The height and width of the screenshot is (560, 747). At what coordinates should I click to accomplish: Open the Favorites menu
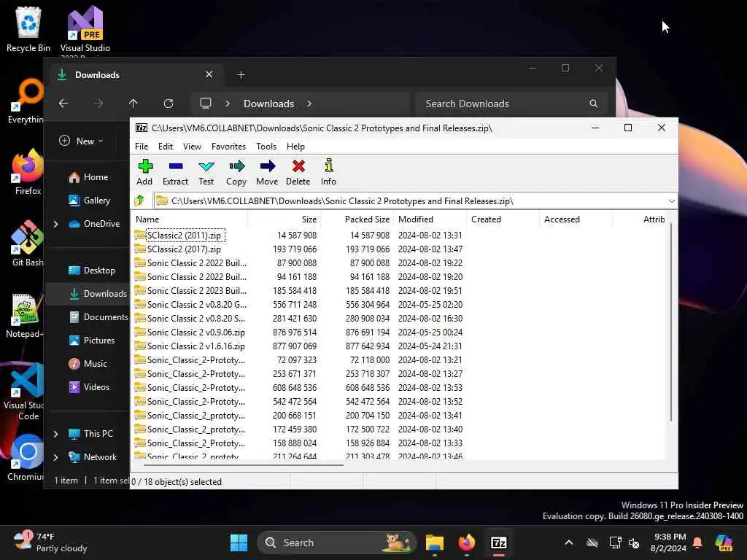228,147
